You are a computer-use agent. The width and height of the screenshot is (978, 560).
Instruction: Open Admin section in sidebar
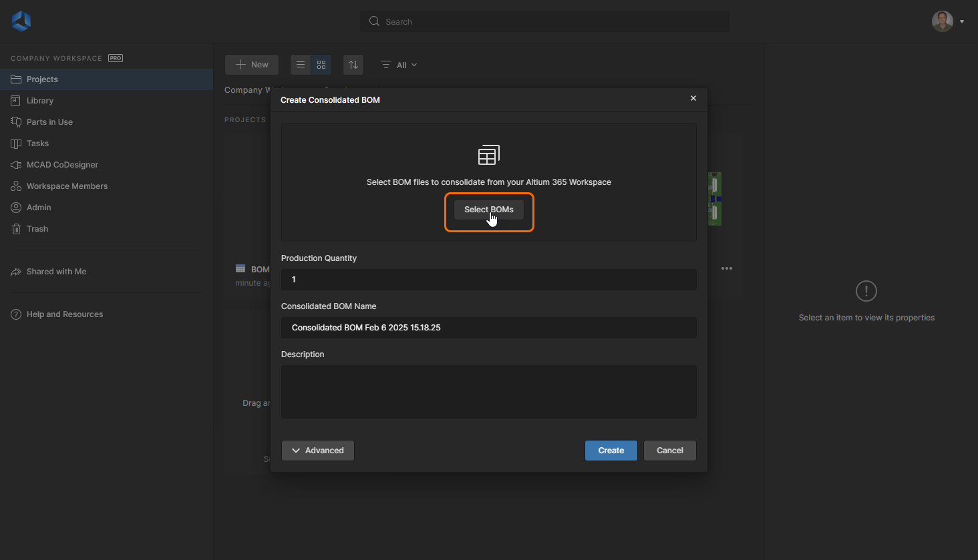click(106, 208)
